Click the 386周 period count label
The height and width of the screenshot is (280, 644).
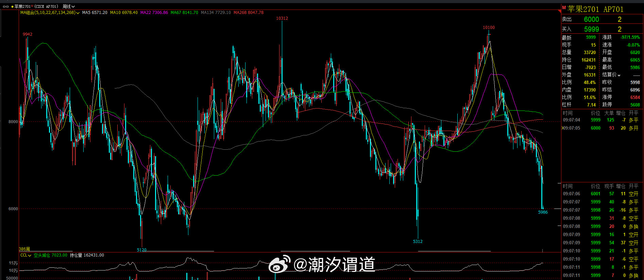[24, 249]
